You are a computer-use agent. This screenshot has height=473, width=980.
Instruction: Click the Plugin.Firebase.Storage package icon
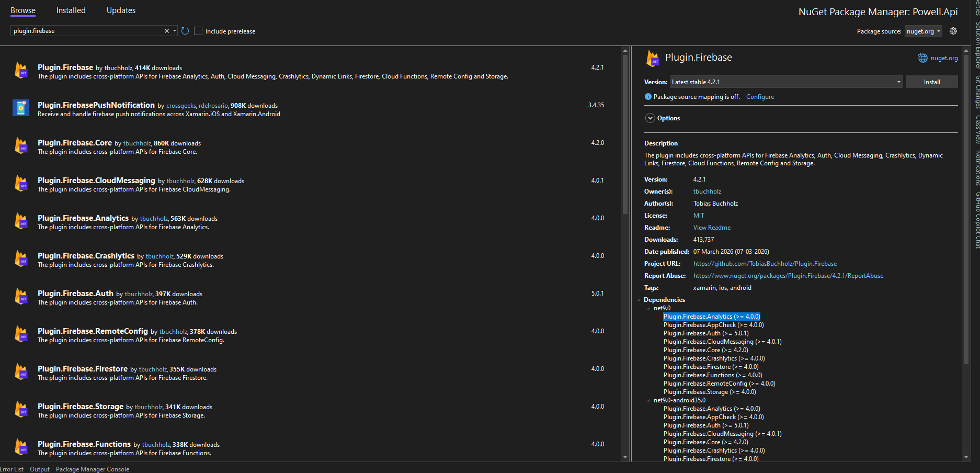coord(21,409)
